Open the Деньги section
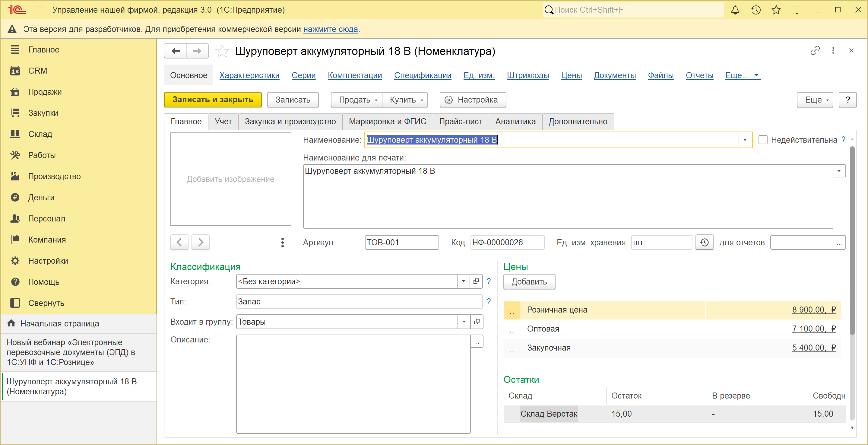Screen dimensions: 868x445 pos(78,198)
